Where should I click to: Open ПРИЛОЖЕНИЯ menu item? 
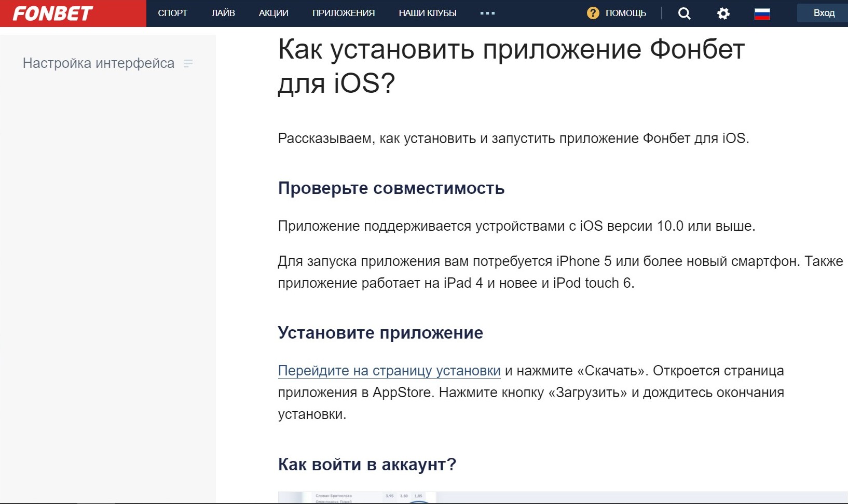pyautogui.click(x=344, y=13)
